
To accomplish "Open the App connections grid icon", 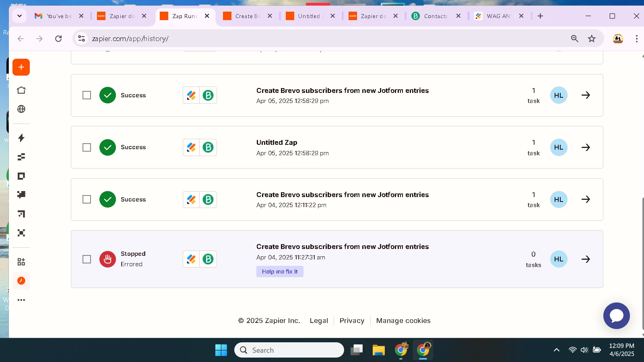I will pos(21,262).
